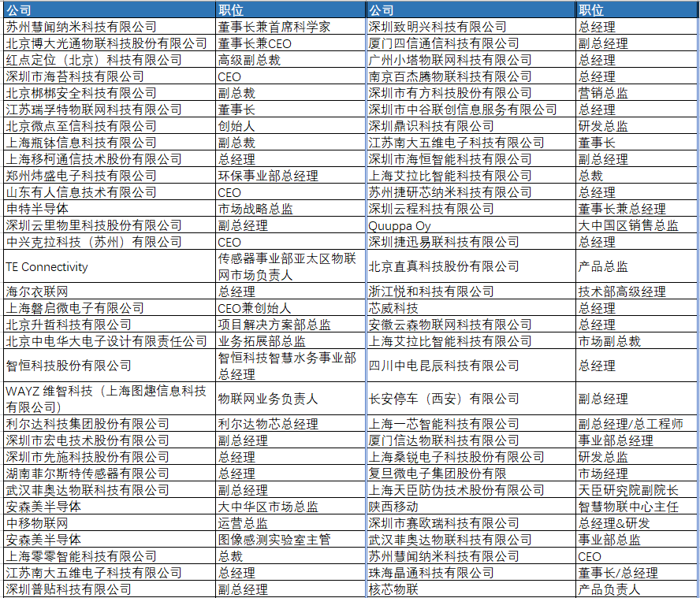Select 北京直真科技股份有限公司
Screen dimensions: 700x598
(x=471, y=266)
